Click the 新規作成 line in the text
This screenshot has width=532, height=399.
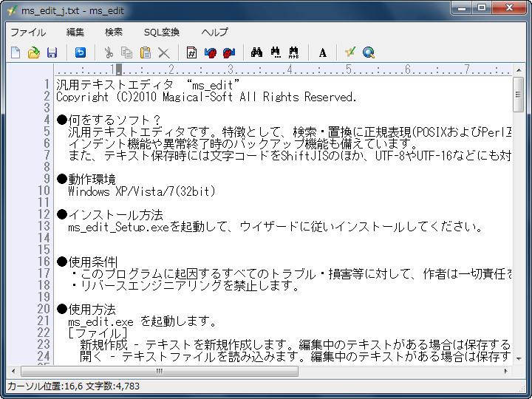point(295,345)
